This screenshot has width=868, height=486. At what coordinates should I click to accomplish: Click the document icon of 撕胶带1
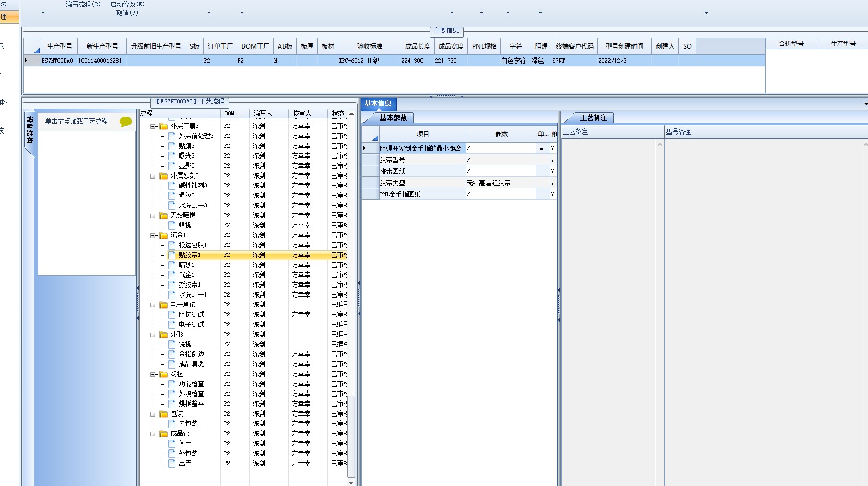[x=172, y=285]
